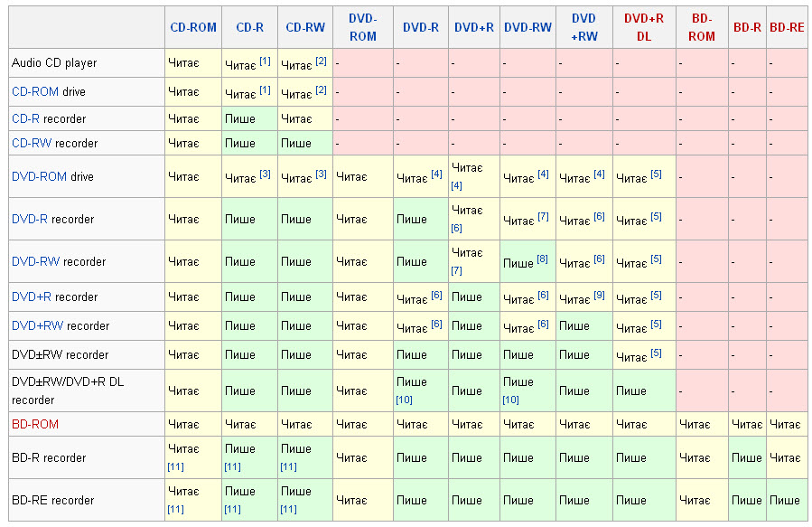Open footnote [10] under the DVD-R column
This screenshot has width=812, height=527.
pyautogui.click(x=404, y=400)
